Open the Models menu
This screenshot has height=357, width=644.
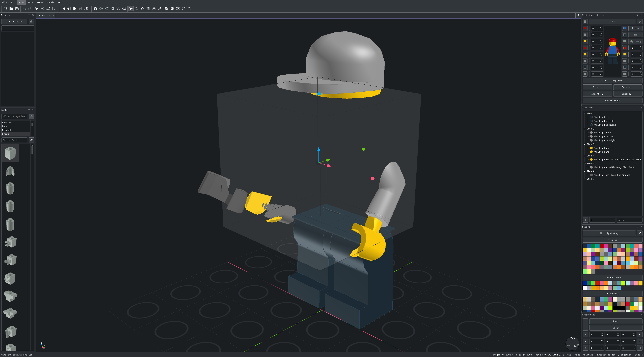point(50,2)
